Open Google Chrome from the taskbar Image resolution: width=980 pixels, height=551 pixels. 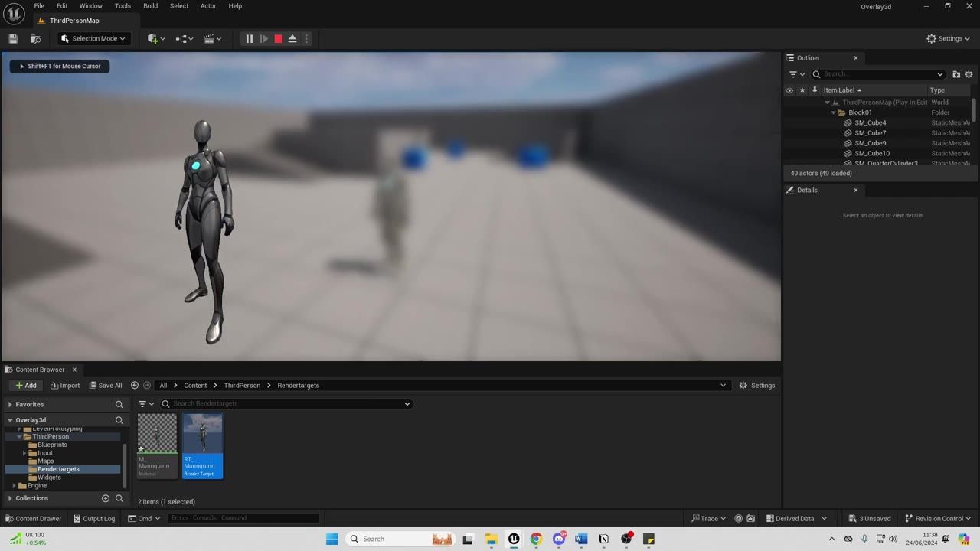pyautogui.click(x=536, y=539)
